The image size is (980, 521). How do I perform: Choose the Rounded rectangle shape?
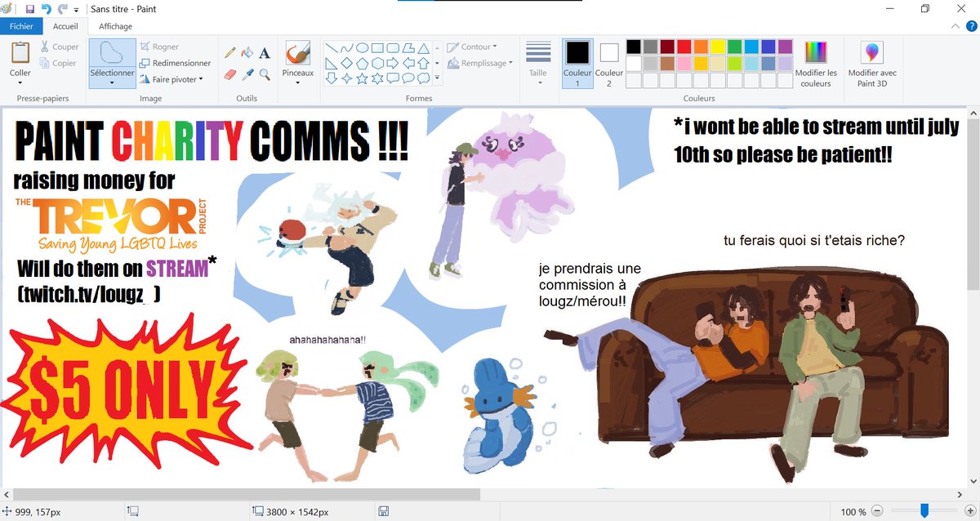(x=393, y=47)
